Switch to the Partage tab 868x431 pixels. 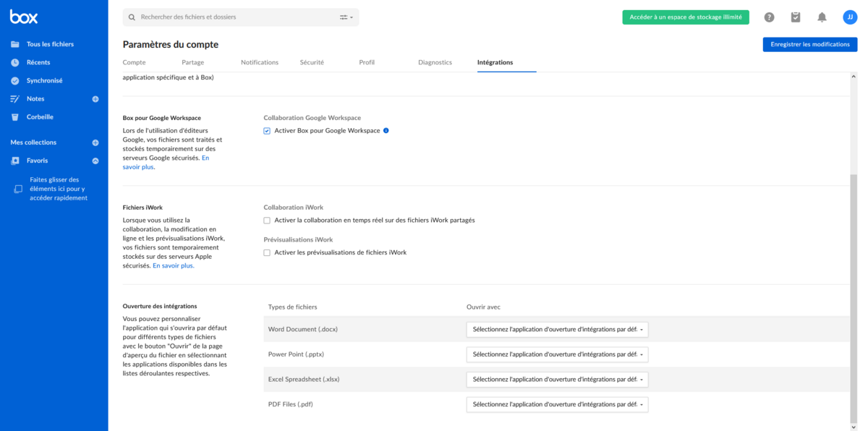(x=193, y=63)
